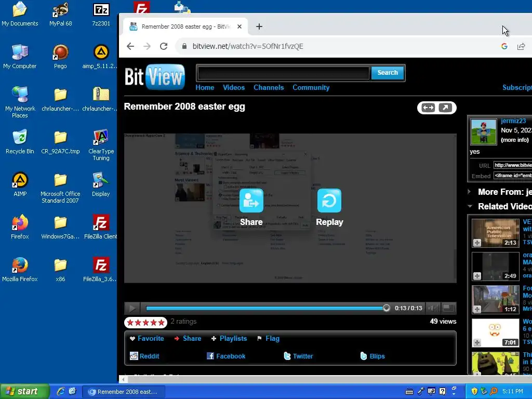Open the Home menu item
This screenshot has height=399, width=532.
pyautogui.click(x=205, y=87)
